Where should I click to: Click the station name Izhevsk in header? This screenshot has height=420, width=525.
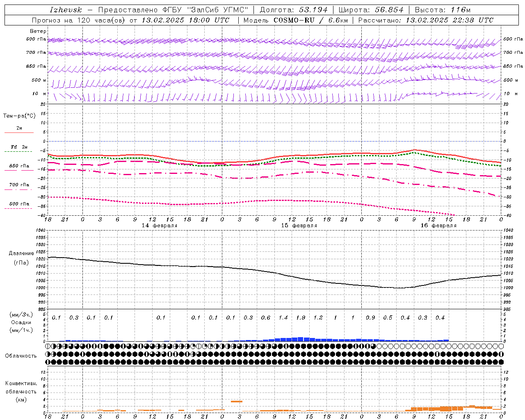(66, 10)
